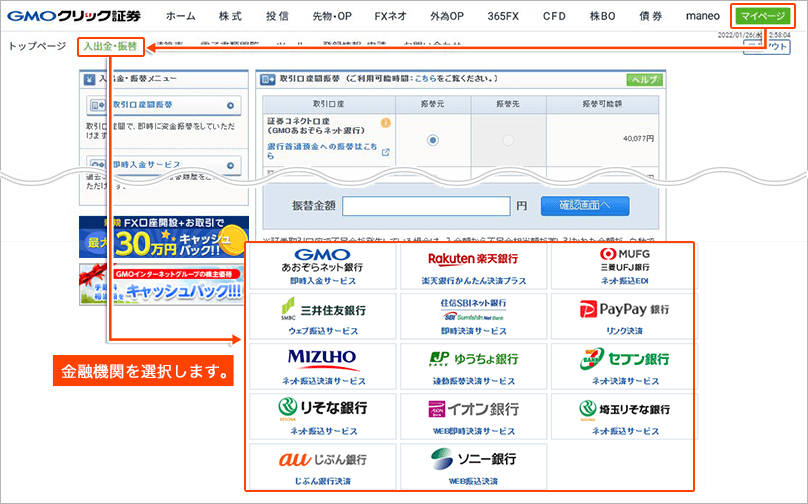The image size is (808, 504).
Task: Open マイページ tab in top navigation
Action: 763,16
